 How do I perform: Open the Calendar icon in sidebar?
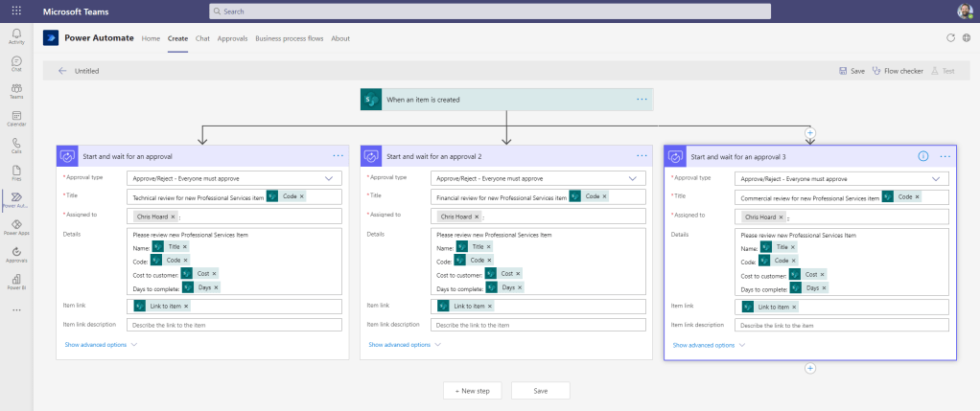point(16,117)
